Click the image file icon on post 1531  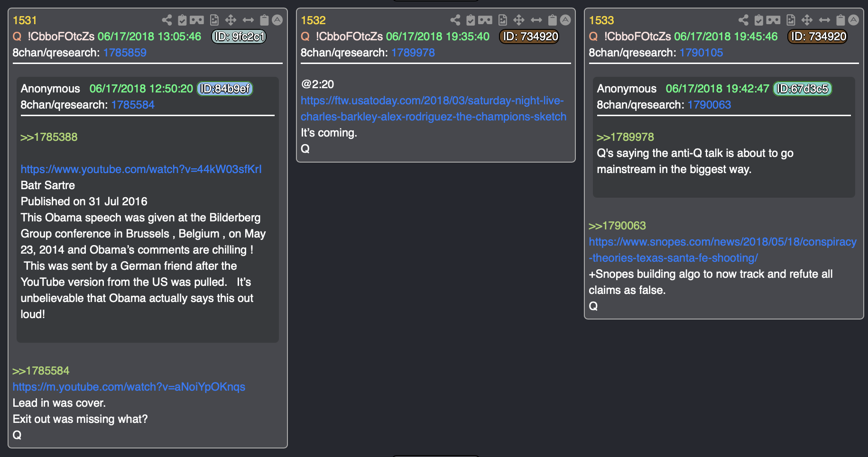point(214,20)
